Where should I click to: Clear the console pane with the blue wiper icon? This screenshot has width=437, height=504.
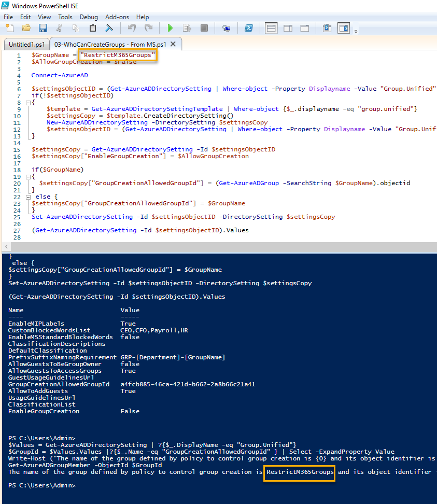pyautogui.click(x=109, y=29)
